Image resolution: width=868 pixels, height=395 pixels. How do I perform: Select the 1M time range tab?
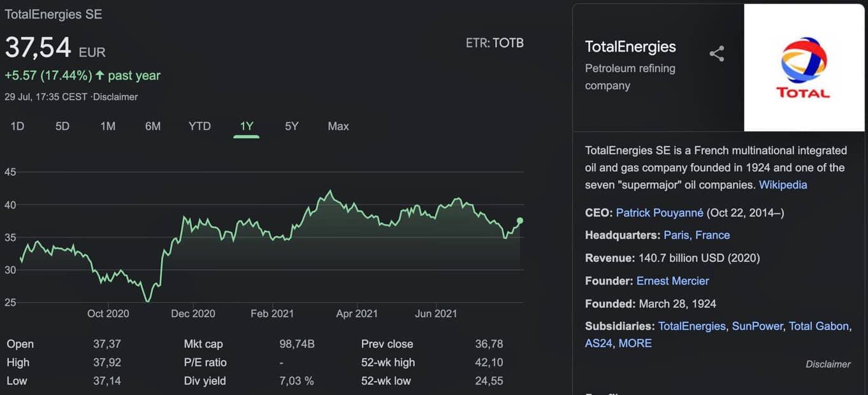point(108,126)
